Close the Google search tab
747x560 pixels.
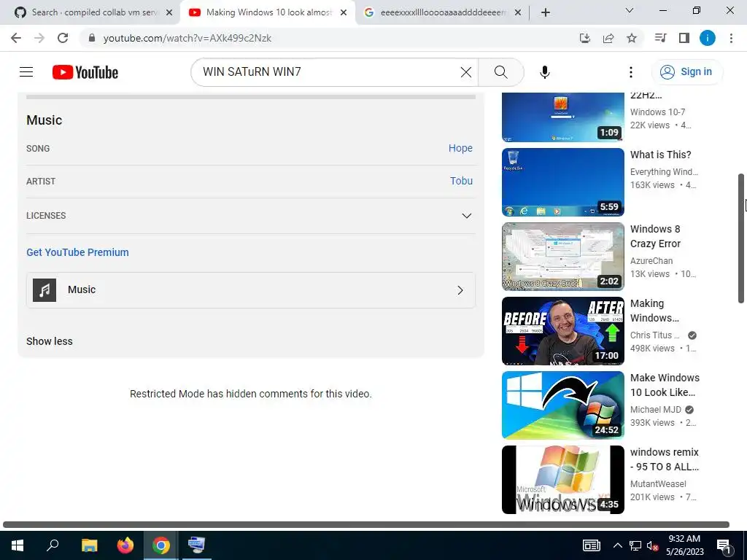pos(518,13)
